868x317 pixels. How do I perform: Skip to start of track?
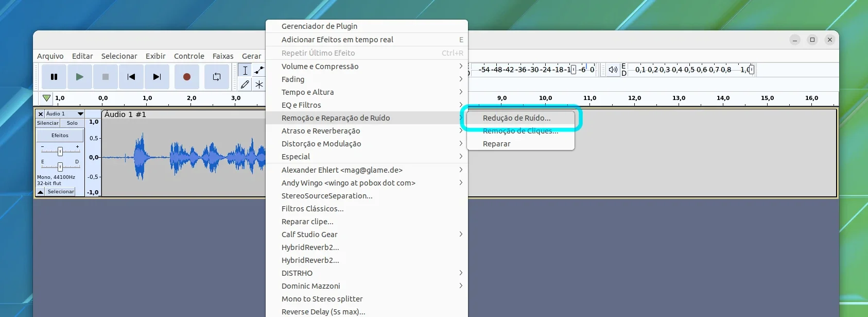click(131, 77)
